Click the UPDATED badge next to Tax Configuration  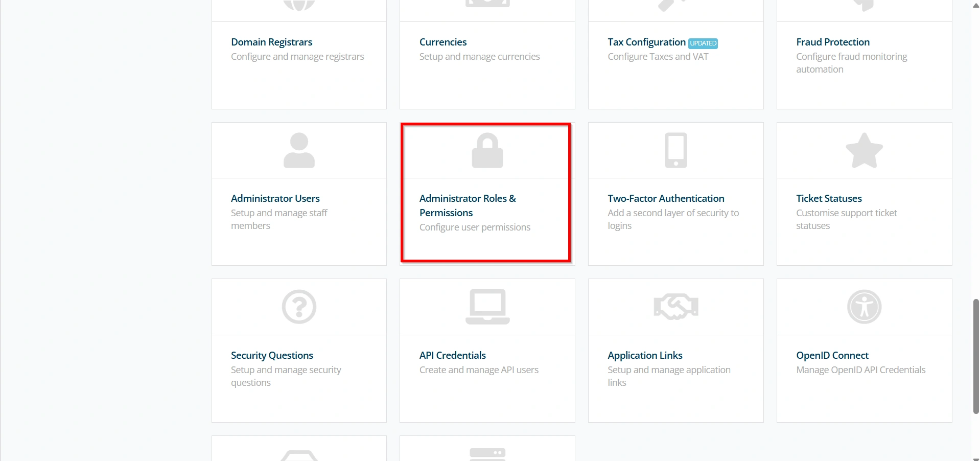[x=703, y=43]
